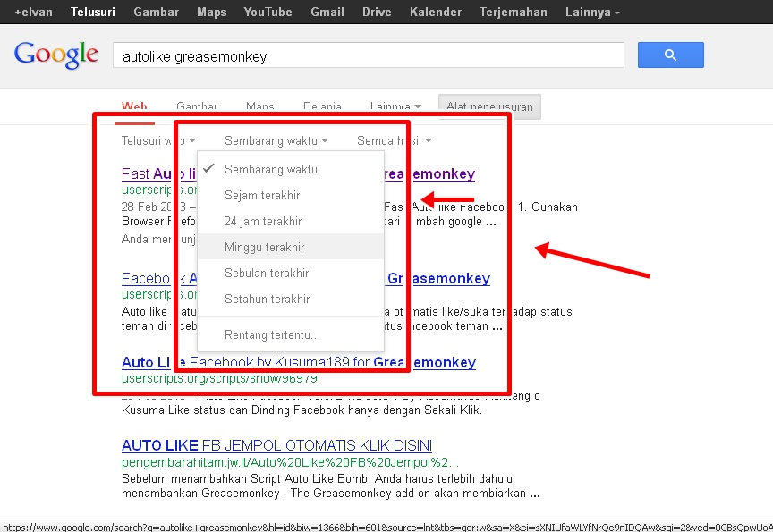Viewport: 773px width, 532px height.
Task: Open Auto Like Facebook by Kusuma189 result
Action: click(x=298, y=362)
